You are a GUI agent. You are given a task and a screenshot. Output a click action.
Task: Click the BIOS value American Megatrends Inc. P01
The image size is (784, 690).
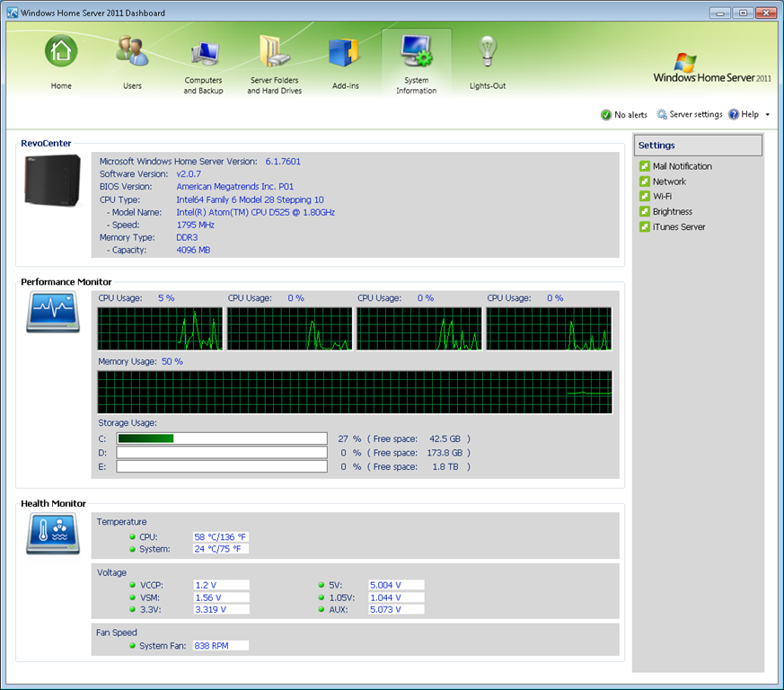click(x=235, y=187)
